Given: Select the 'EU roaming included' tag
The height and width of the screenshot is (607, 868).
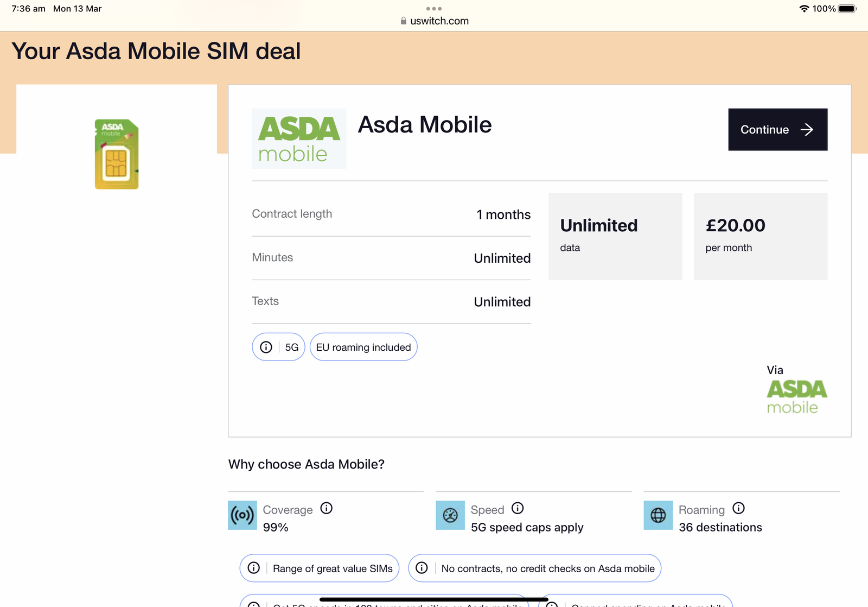Looking at the screenshot, I should 363,347.
